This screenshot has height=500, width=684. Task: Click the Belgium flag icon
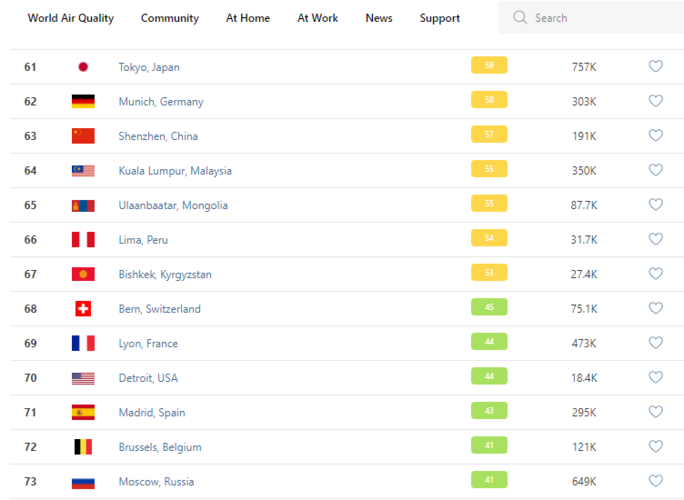point(83,447)
